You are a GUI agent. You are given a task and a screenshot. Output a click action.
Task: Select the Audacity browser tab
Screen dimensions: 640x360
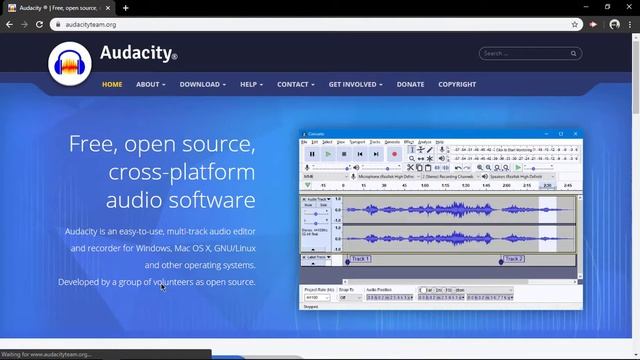pos(59,8)
